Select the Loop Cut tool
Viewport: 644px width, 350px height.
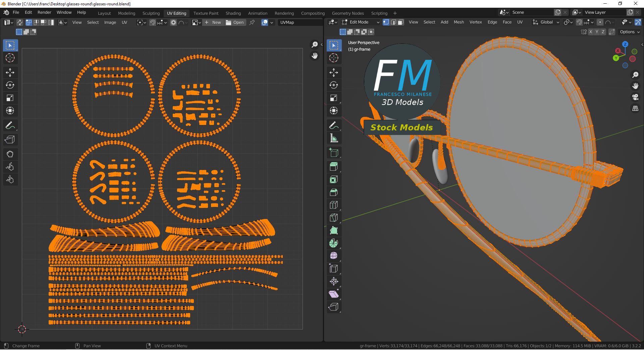tap(334, 205)
